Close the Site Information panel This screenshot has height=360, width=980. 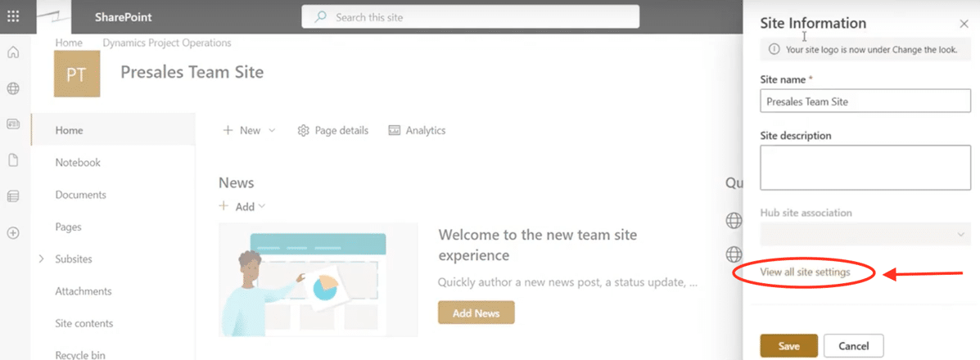[x=963, y=25]
